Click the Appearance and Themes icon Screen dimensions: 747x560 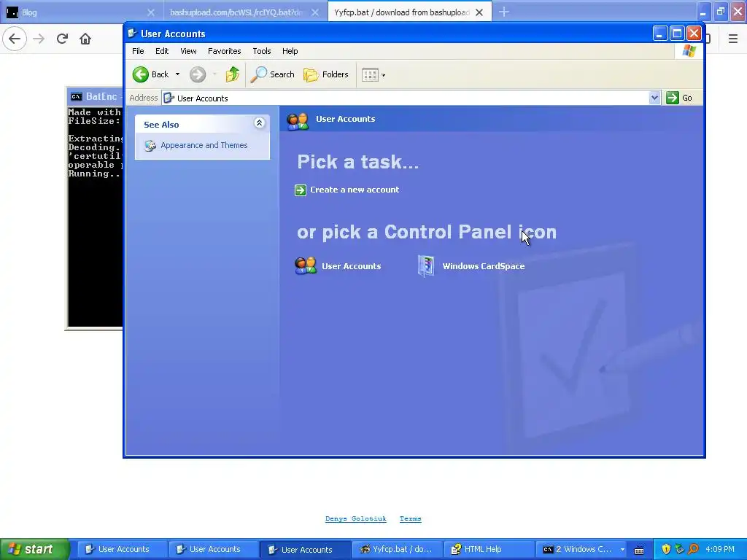pyautogui.click(x=150, y=146)
